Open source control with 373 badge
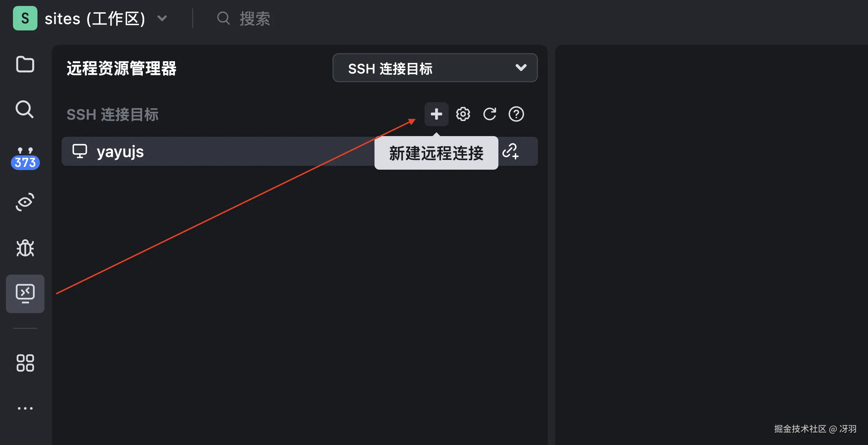868x445 pixels. click(x=25, y=158)
